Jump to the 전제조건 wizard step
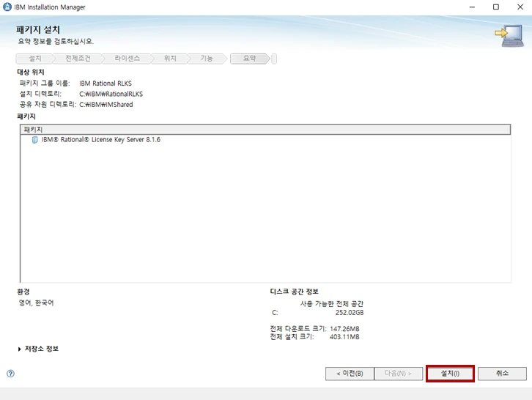This screenshot has width=532, height=400. [78, 58]
